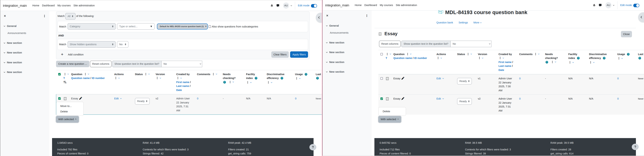
Task: Open Discriminative efficiency help icon, right window
Action: pos(604,58)
